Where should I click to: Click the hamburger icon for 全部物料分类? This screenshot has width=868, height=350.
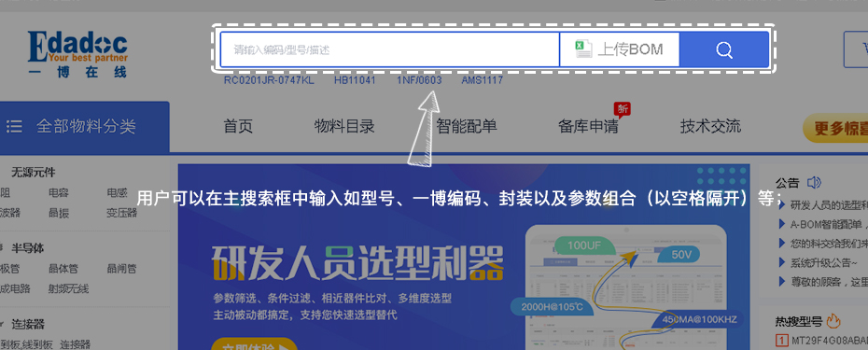point(14,127)
